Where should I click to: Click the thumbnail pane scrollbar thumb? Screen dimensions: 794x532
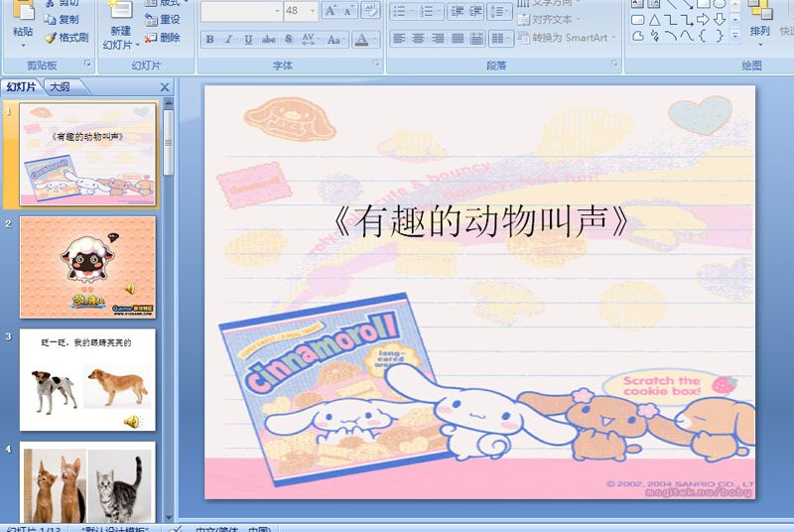pyautogui.click(x=169, y=143)
